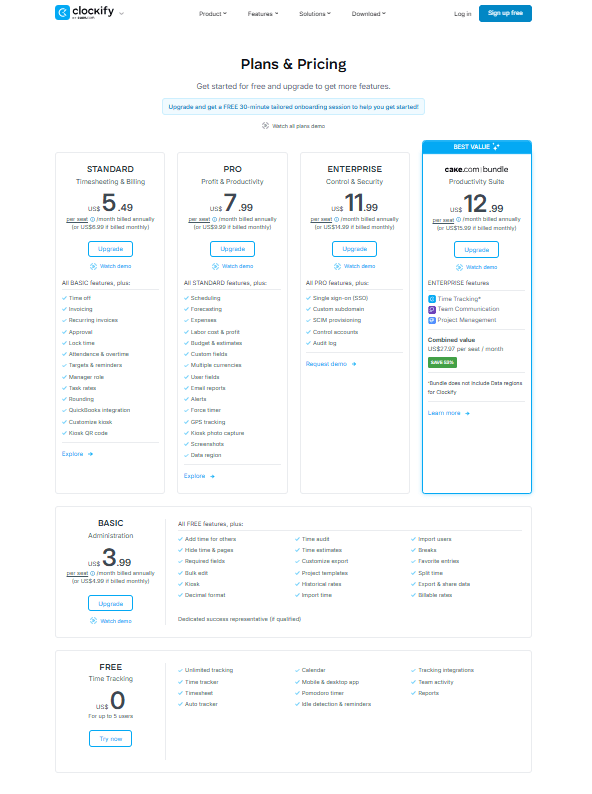Viewport: 592px width, 794px height.
Task: Expand the chevron beside the Clockify logo
Action: (122, 14)
